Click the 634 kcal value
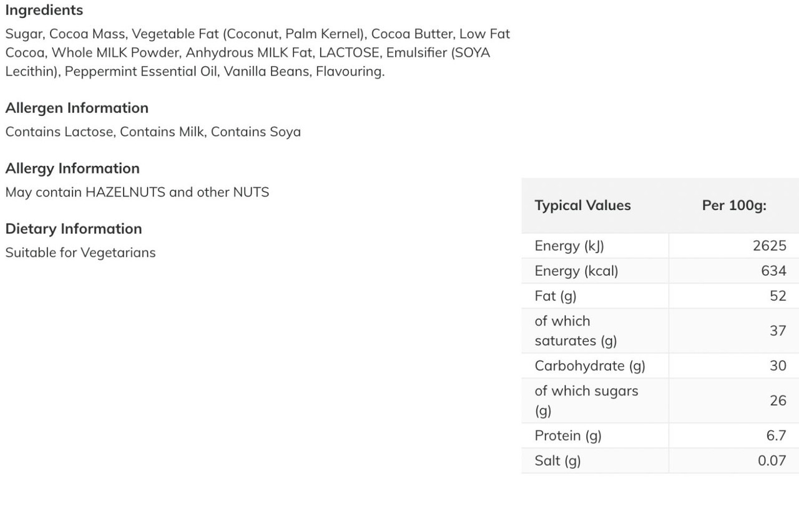 pyautogui.click(x=773, y=271)
